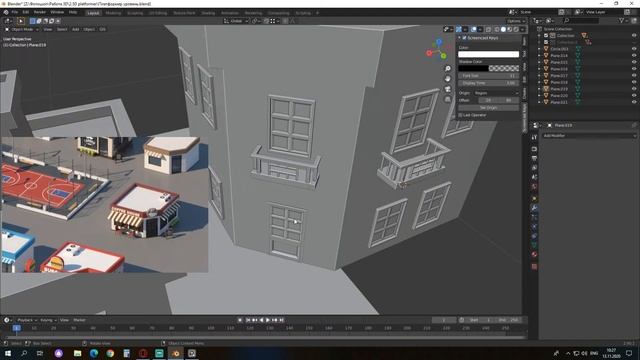Expand the Plane.220 outliner item
This screenshot has width=640, height=360.
[539, 96]
